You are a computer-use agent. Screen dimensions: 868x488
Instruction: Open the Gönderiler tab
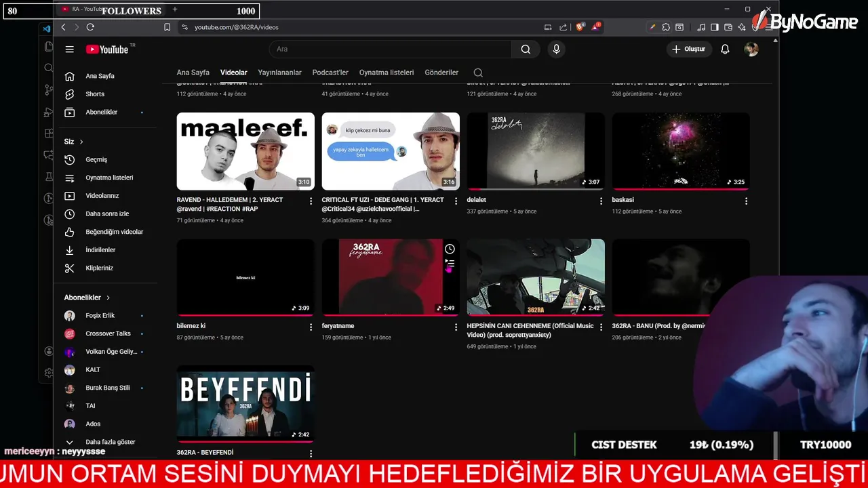pos(441,73)
